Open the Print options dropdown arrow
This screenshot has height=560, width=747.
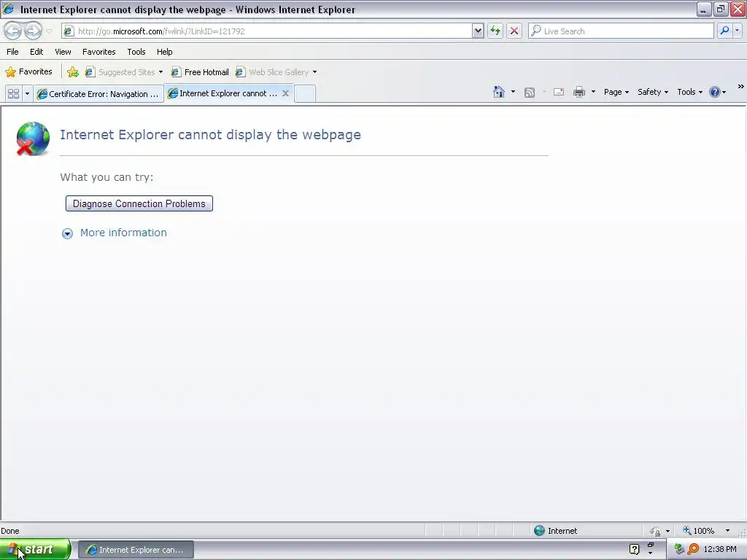[x=593, y=92]
